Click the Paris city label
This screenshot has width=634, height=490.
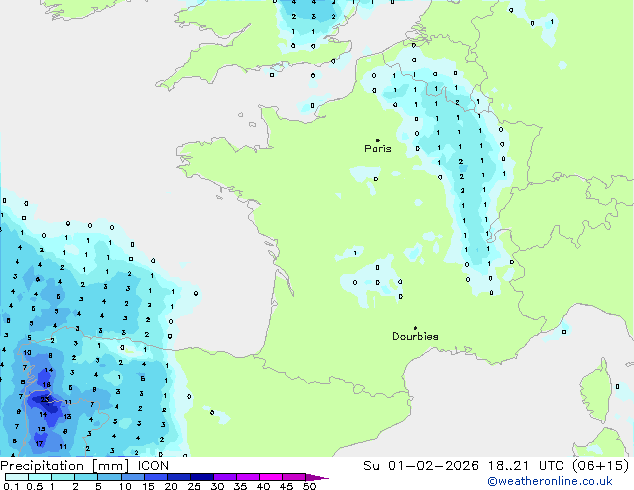[x=378, y=149]
